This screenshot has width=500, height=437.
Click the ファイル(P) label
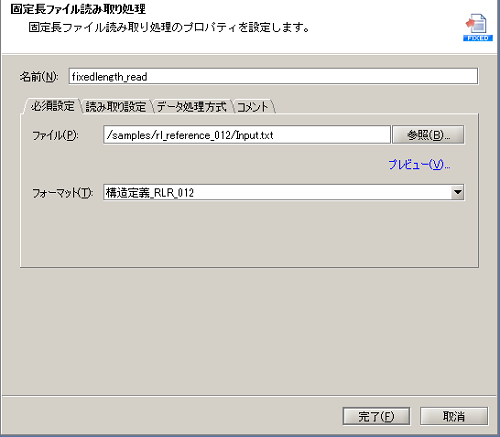tap(55, 135)
